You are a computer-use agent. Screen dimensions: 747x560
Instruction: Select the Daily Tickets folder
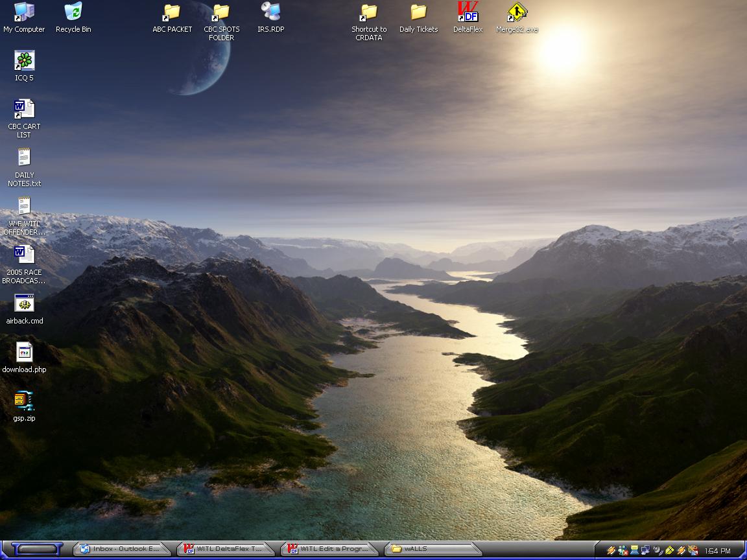[418, 12]
